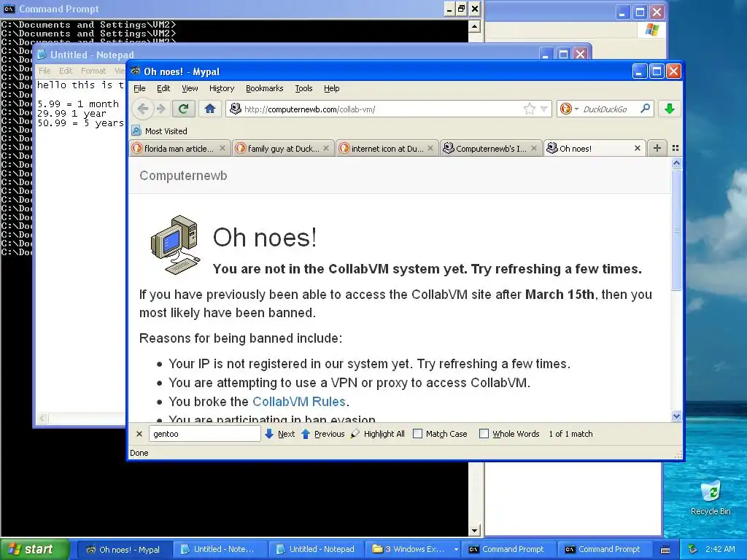Toggle Highlight All in find bar
The image size is (747, 560).
pos(378,434)
